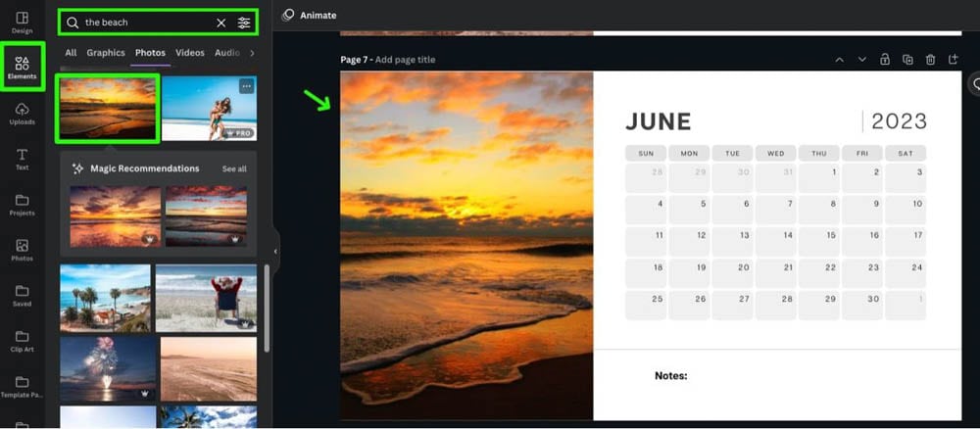Open the Clip Art folder

pyautogui.click(x=22, y=342)
